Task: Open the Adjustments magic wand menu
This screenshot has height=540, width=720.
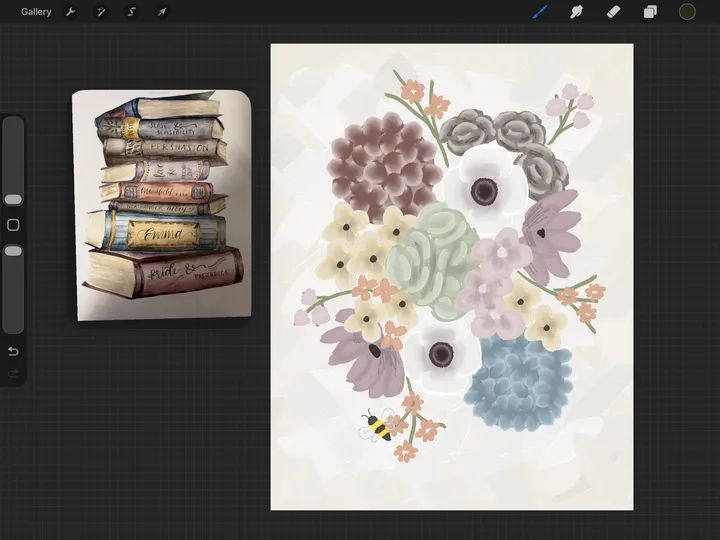Action: (x=101, y=12)
